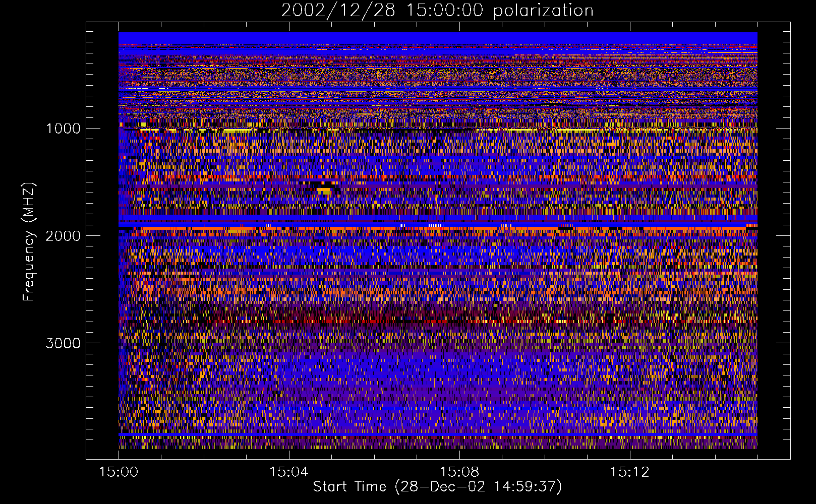Click the 2000 frequency tick label
Image resolution: width=816 pixels, height=504 pixels.
tap(63, 236)
